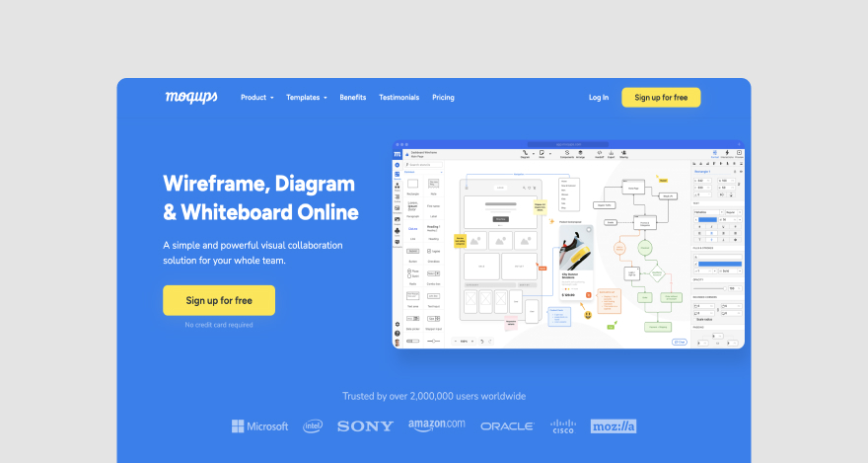Open the Pricing nav link

[443, 98]
